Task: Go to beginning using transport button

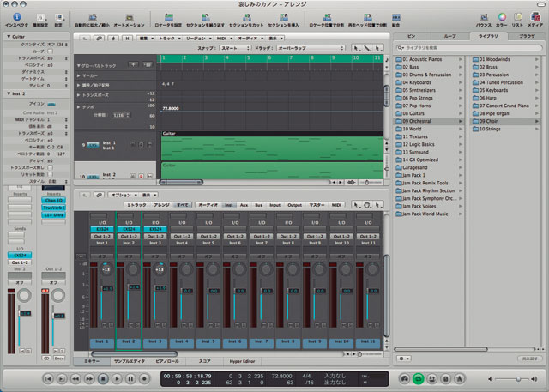Action: point(48,378)
